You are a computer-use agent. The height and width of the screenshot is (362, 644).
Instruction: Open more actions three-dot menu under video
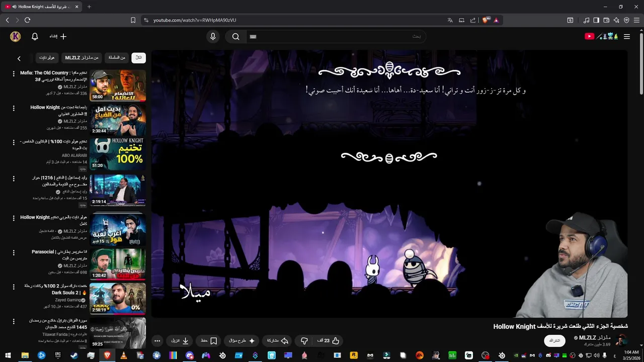click(157, 341)
